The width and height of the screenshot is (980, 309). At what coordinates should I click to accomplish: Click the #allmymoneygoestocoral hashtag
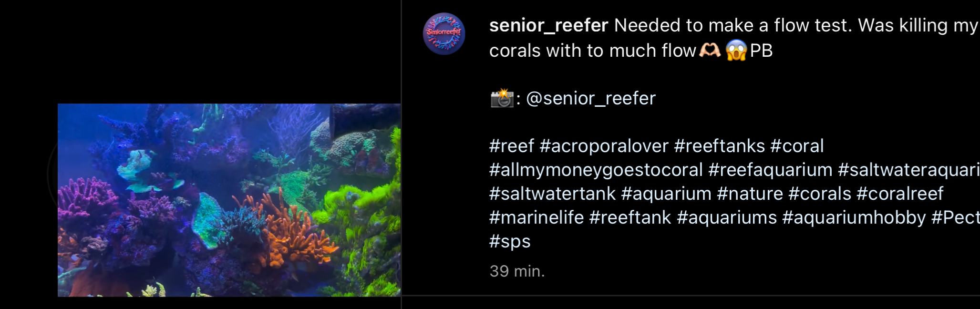pyautogui.click(x=596, y=170)
